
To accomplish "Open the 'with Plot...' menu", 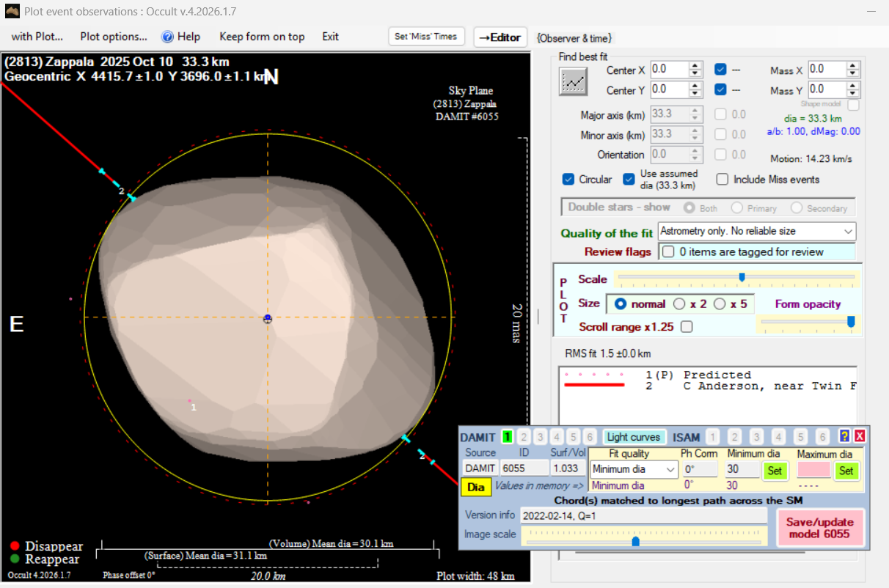I will pos(37,37).
